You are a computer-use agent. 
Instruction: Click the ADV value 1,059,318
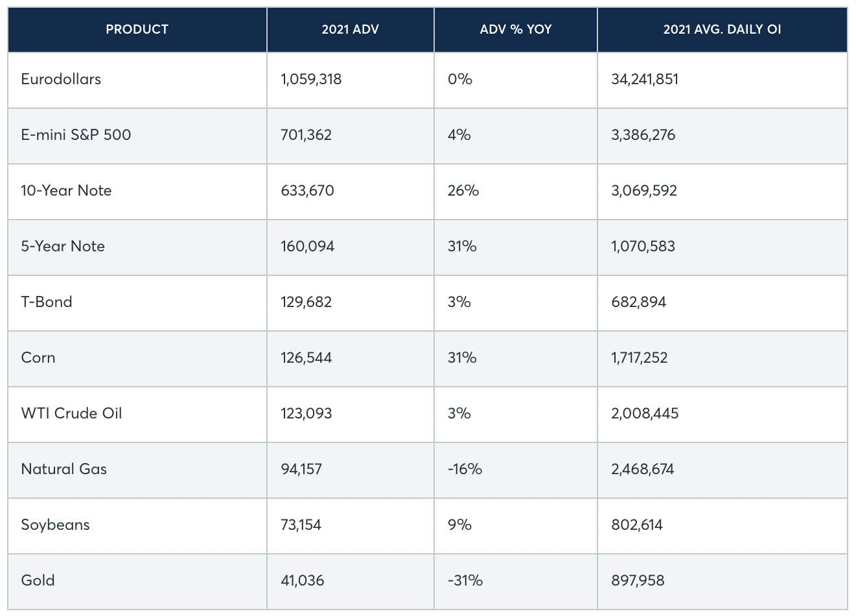(311, 80)
